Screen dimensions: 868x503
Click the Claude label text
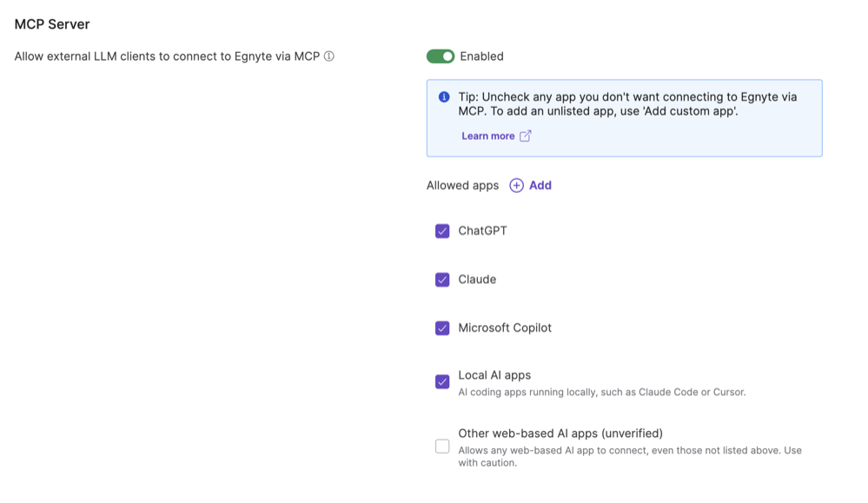(477, 280)
